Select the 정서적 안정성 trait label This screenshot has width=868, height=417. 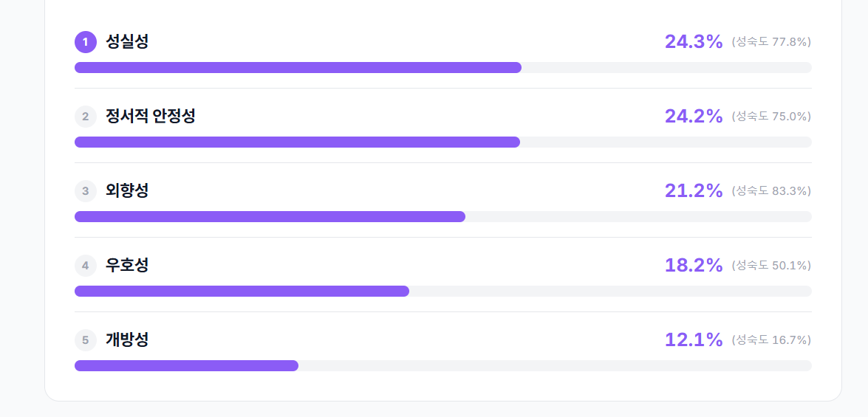(x=151, y=117)
